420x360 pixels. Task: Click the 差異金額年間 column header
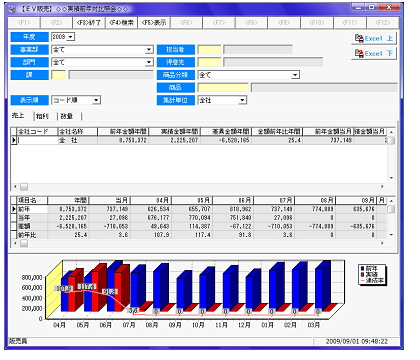tap(226, 132)
